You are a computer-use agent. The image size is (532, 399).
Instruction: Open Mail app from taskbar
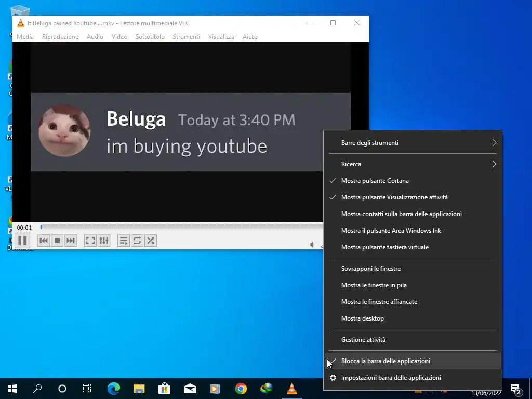click(190, 389)
